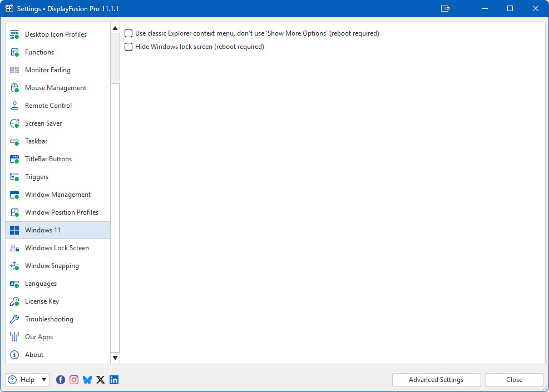The image size is (549, 392).
Task: Click the Troubleshooting wrench icon
Action: (15, 319)
